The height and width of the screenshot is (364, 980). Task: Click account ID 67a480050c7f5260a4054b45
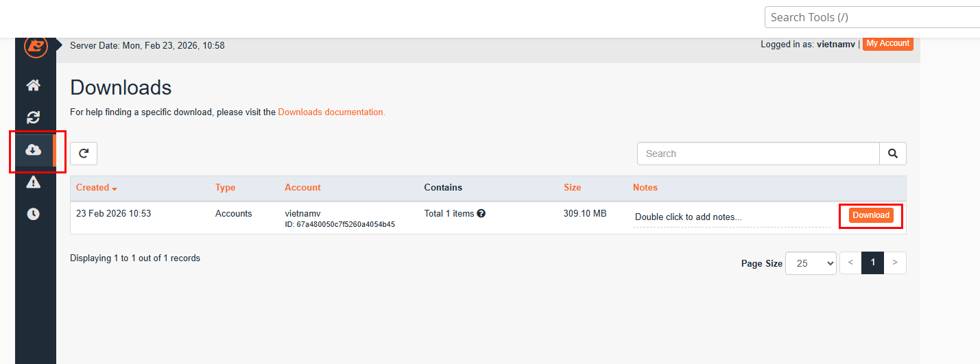[339, 224]
